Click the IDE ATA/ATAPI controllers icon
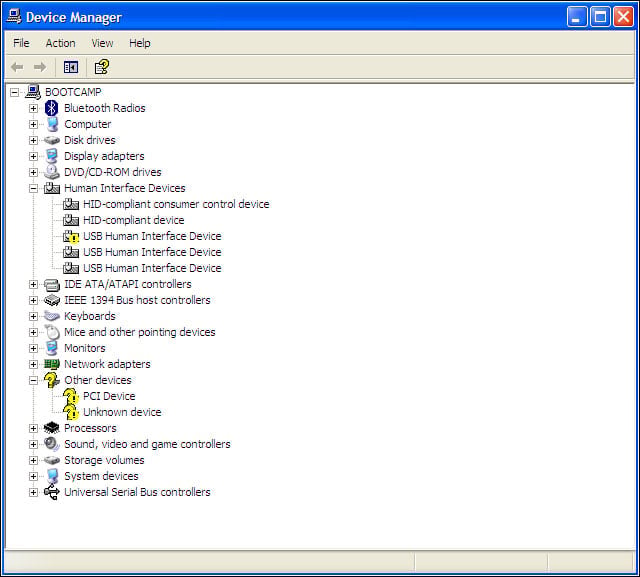 pyautogui.click(x=52, y=284)
